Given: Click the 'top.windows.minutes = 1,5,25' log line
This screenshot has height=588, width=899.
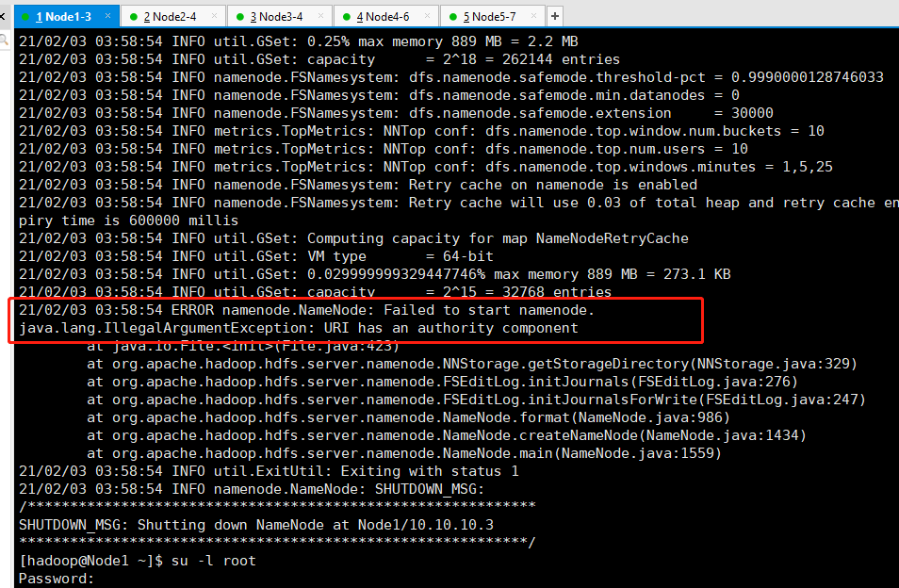Looking at the screenshot, I should click(426, 167).
